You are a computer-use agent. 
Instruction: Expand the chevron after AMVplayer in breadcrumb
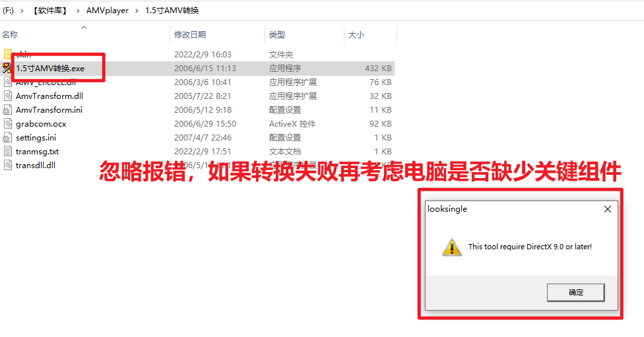click(x=137, y=11)
